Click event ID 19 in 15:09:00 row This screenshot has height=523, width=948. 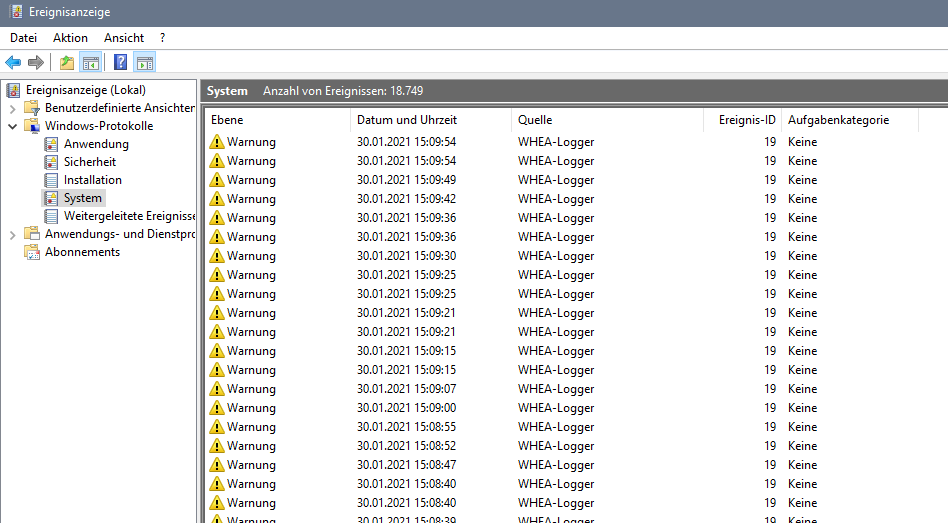(770, 408)
